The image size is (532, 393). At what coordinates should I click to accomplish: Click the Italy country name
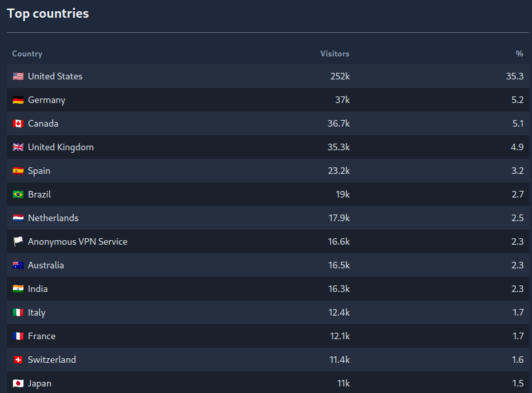(37, 312)
